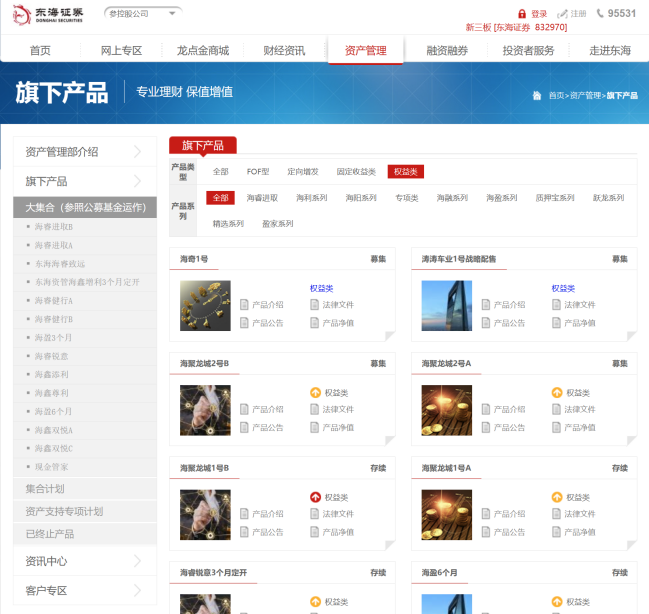The width and height of the screenshot is (649, 614).
Task: Click orange arrow icon in 海聚龙城2号B card
Action: [315, 393]
